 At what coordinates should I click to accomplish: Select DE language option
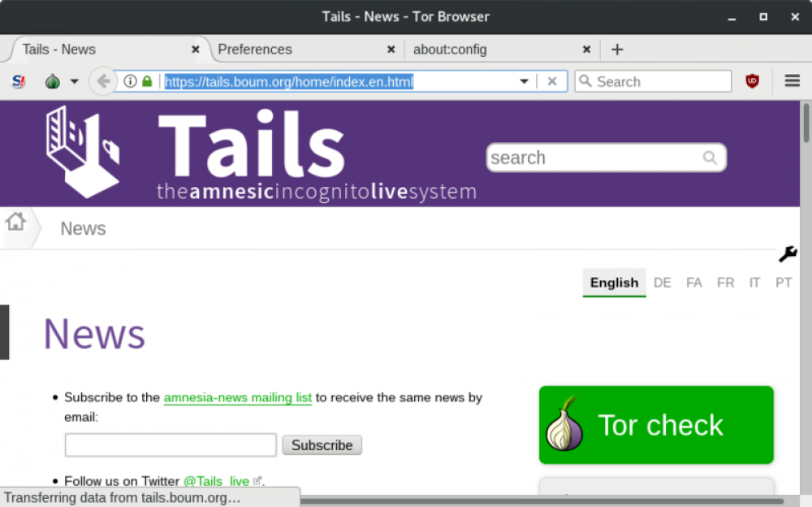coord(663,283)
